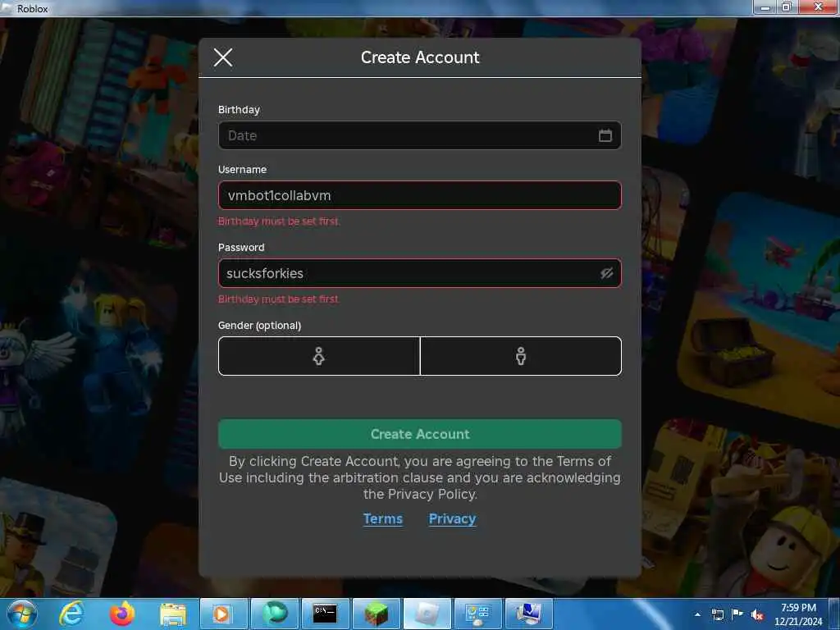This screenshot has height=630, width=840.
Task: Open Windows Media Player taskbar icon
Action: 223,614
